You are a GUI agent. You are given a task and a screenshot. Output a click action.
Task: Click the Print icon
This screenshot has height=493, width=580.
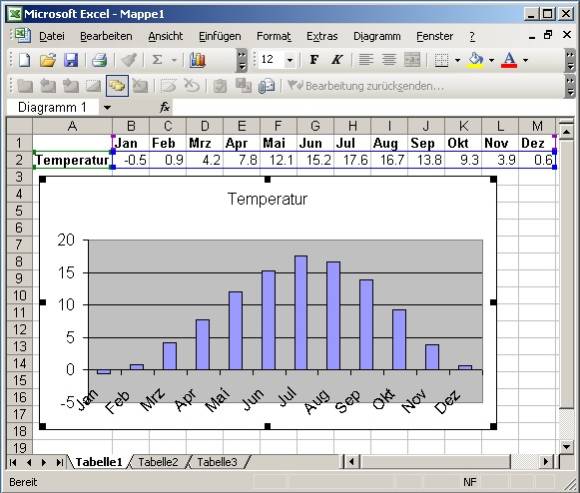click(99, 60)
